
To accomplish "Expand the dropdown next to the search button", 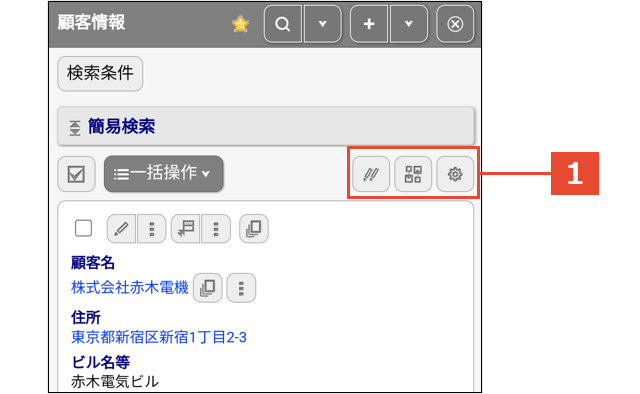I will click(322, 24).
